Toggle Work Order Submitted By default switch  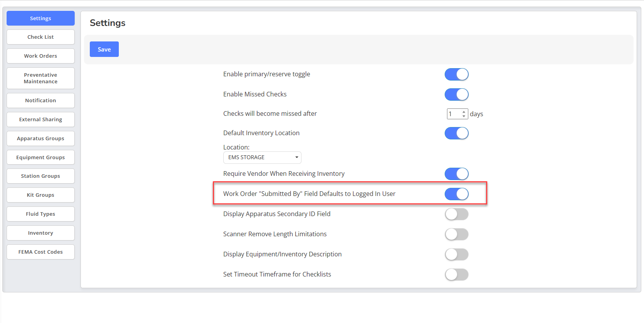coord(456,194)
